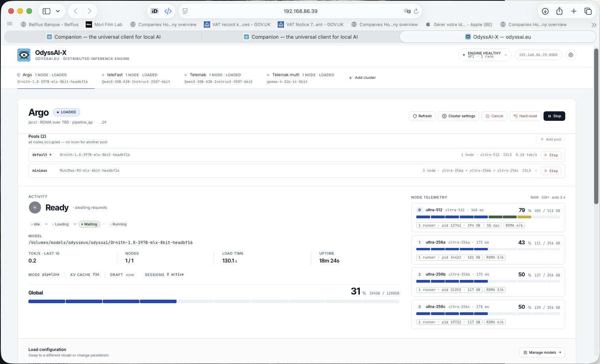The image size is (600, 364).
Task: Open the VAT record-keeping GOV.UK bookmark
Action: 237,24
